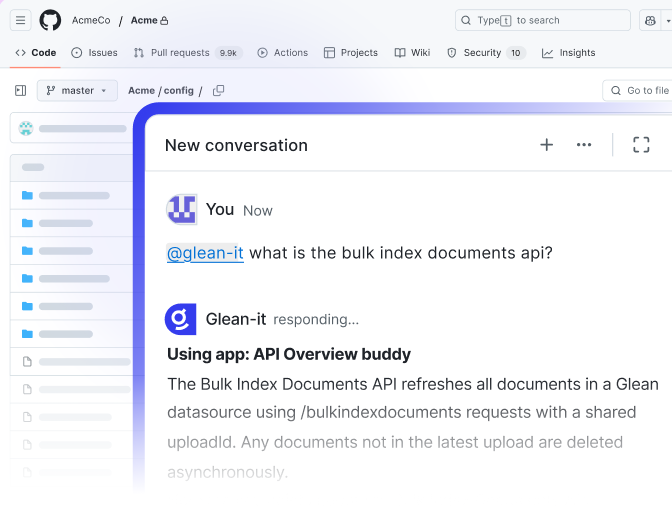Start a new conversation with plus icon
The width and height of the screenshot is (672, 520).
(546, 145)
